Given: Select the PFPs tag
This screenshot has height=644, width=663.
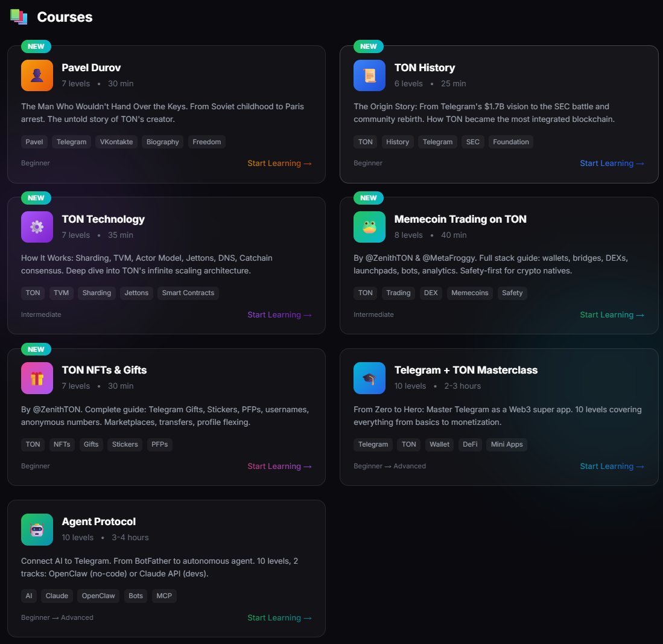Looking at the screenshot, I should point(160,444).
